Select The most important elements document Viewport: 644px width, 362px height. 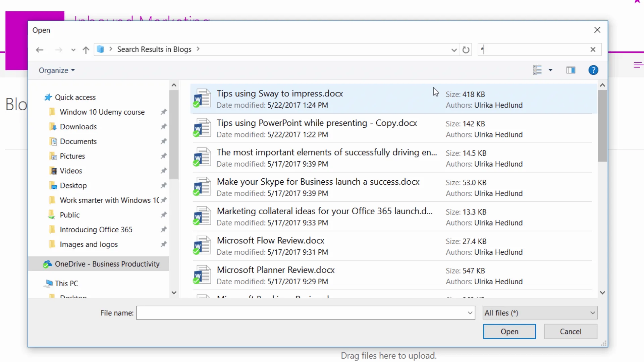(393, 158)
